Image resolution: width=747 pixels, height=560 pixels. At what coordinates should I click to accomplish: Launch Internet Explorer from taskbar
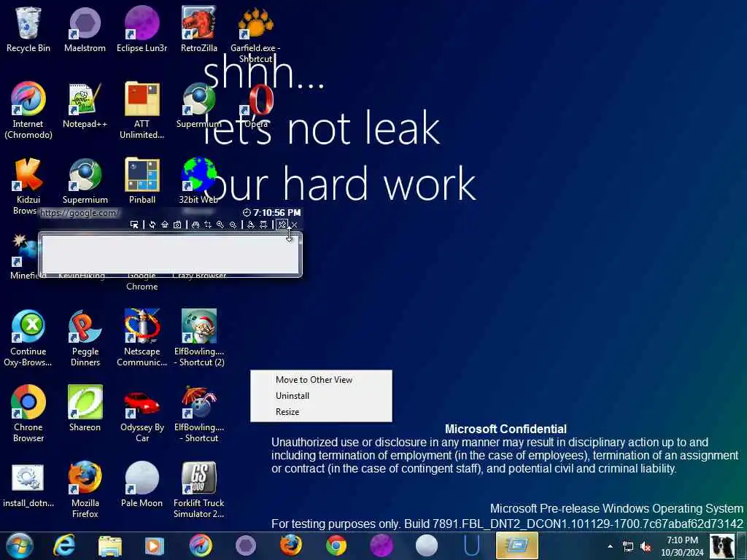click(x=64, y=545)
